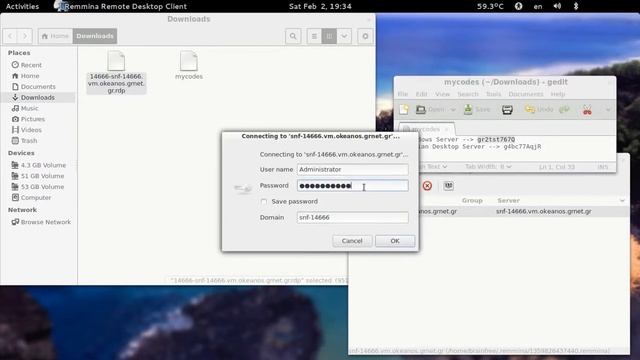Open search in Files window
The image size is (640, 360).
click(x=293, y=36)
